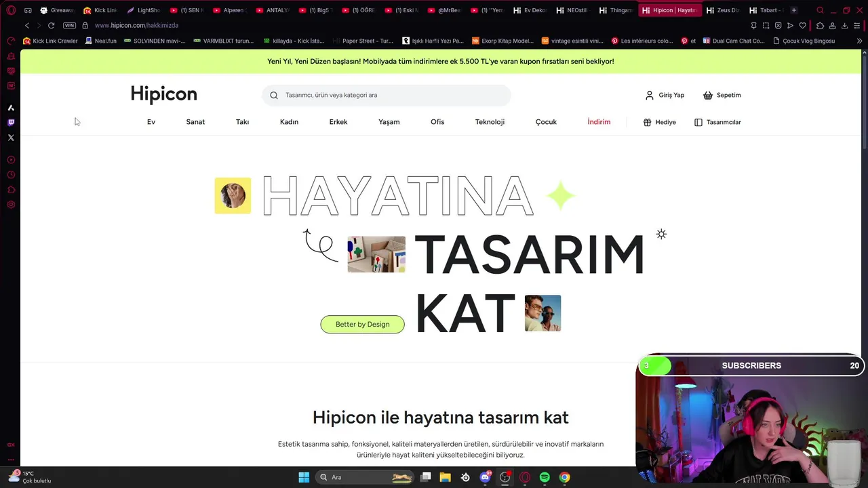Open the sidebar settings gear icon
The image size is (868, 488).
tap(11, 205)
